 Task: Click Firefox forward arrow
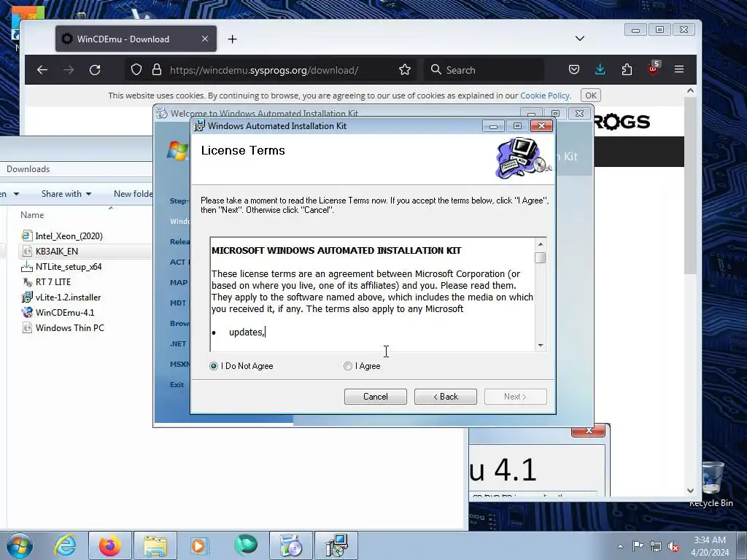(x=69, y=70)
